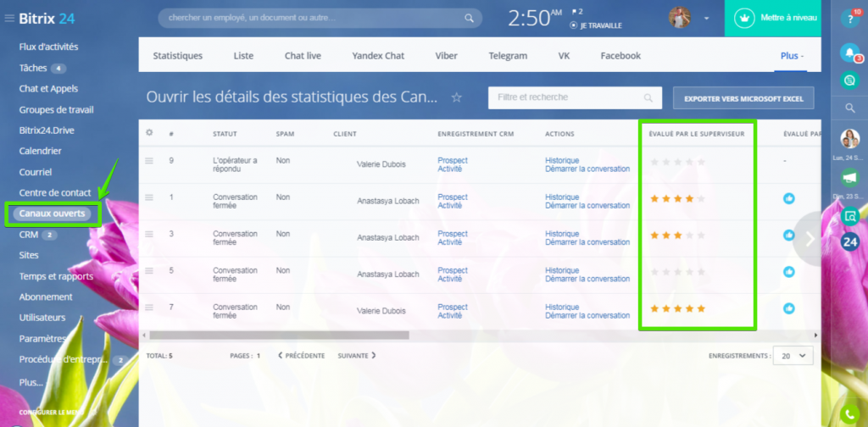Image resolution: width=868 pixels, height=427 pixels.
Task: Open row menu for conversation 5
Action: [149, 270]
